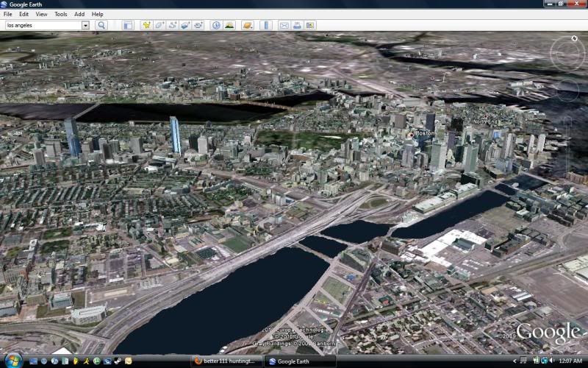Open the Add menu
The width and height of the screenshot is (588, 368).
click(x=79, y=14)
